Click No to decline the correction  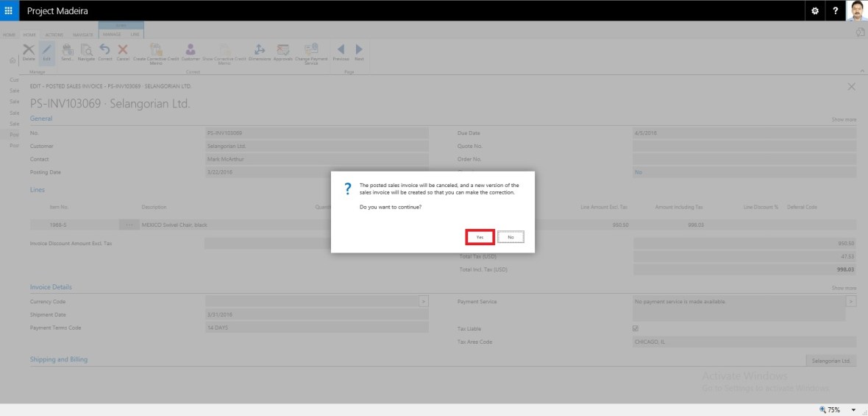(x=511, y=236)
